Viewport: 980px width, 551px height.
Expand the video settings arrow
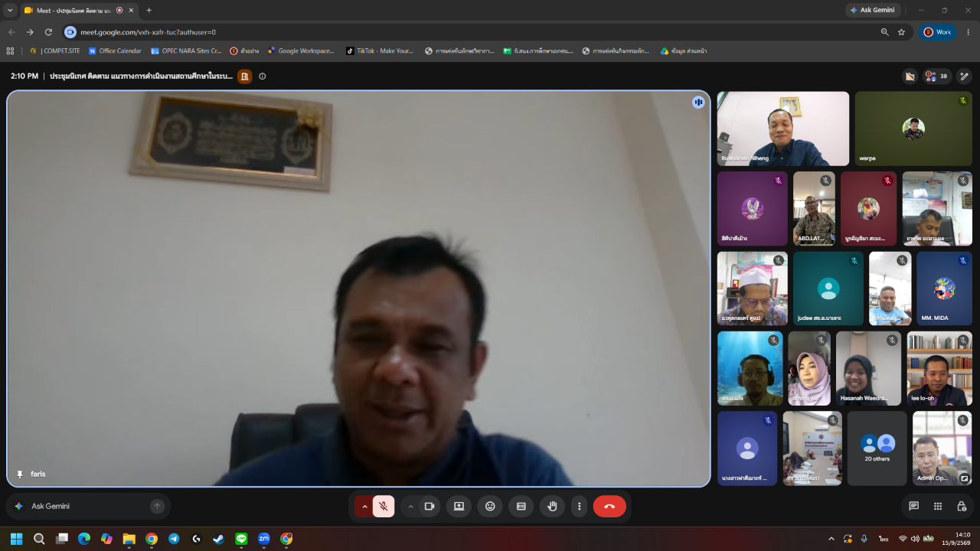pos(410,506)
